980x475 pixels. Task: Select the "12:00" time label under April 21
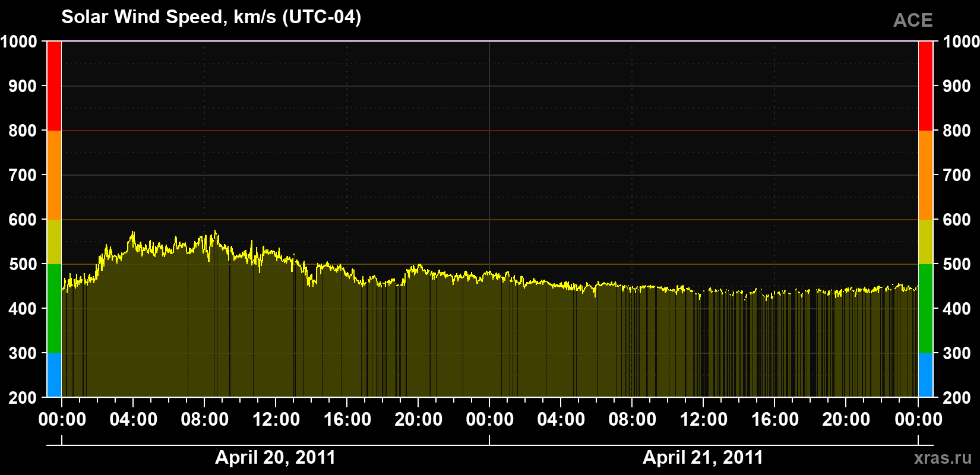pos(704,420)
